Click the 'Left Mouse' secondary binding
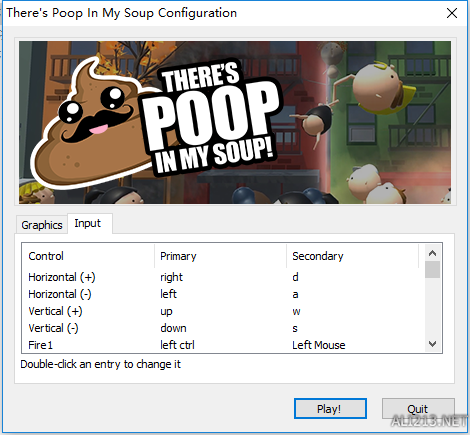The width and height of the screenshot is (470, 435). click(319, 345)
